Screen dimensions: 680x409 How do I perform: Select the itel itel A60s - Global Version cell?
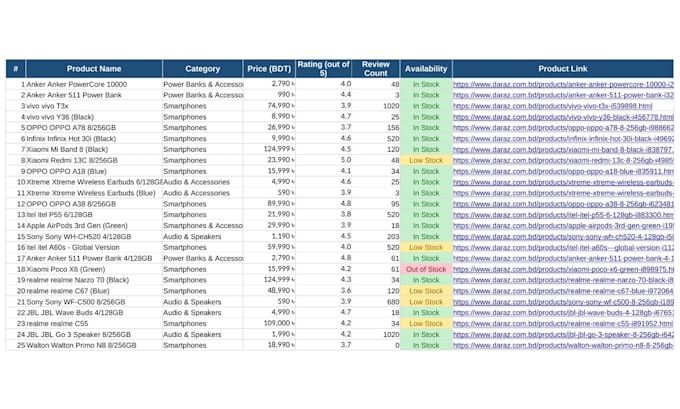pos(94,248)
